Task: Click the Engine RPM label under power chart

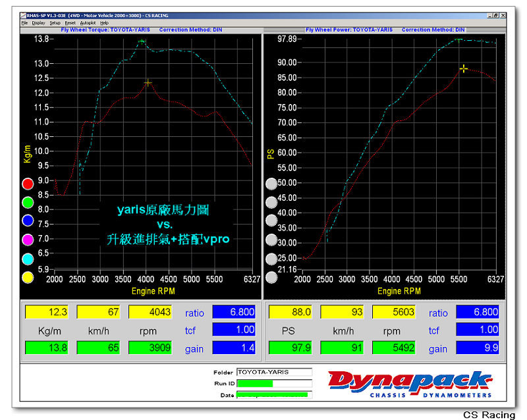Action: click(x=399, y=291)
